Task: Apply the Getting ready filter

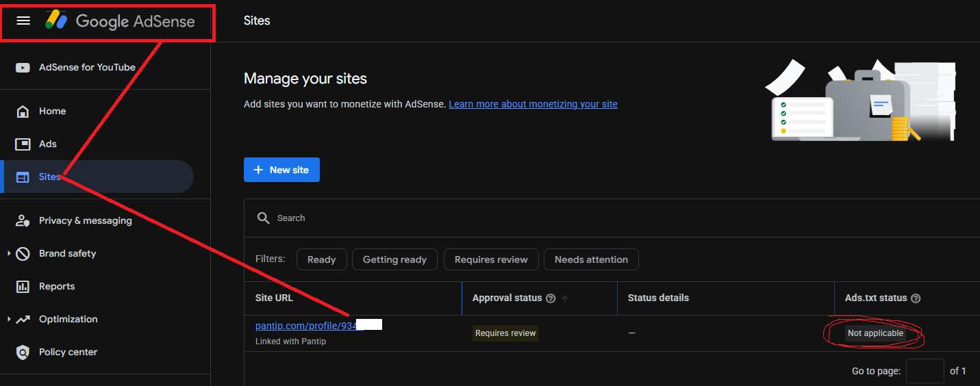Action: [394, 259]
